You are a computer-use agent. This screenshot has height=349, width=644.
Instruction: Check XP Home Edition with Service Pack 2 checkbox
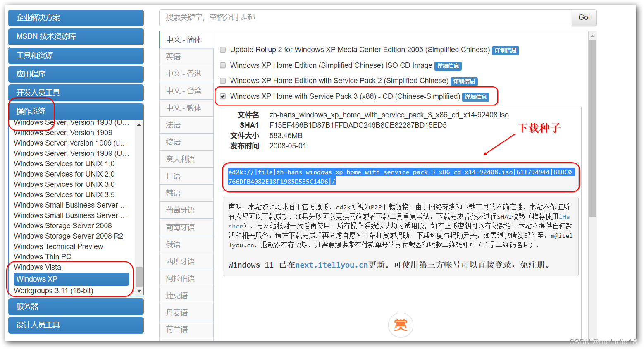(x=223, y=81)
